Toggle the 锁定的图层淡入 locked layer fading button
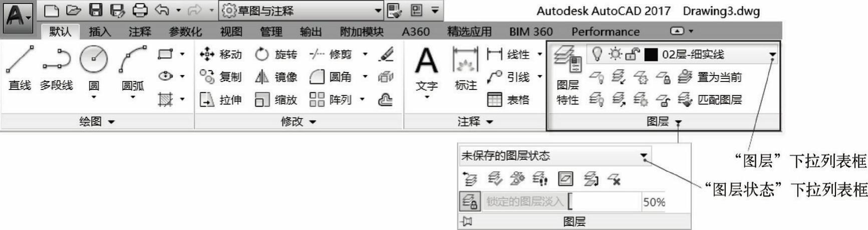The height and width of the screenshot is (230, 868). [x=470, y=201]
